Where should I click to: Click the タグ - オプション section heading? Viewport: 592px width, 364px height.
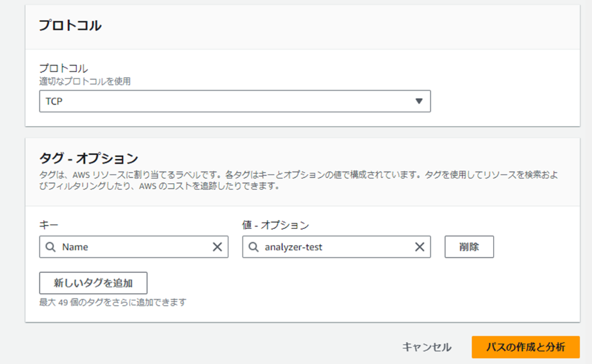coord(89,158)
